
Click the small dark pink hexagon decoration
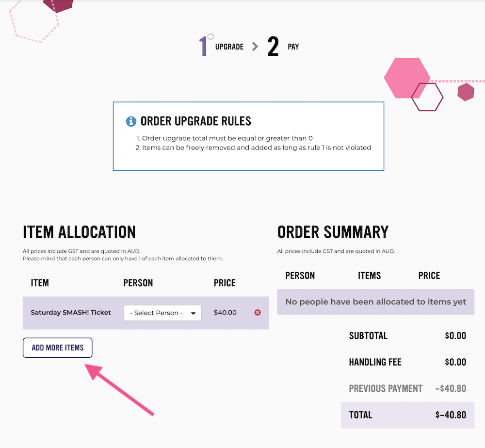466,92
